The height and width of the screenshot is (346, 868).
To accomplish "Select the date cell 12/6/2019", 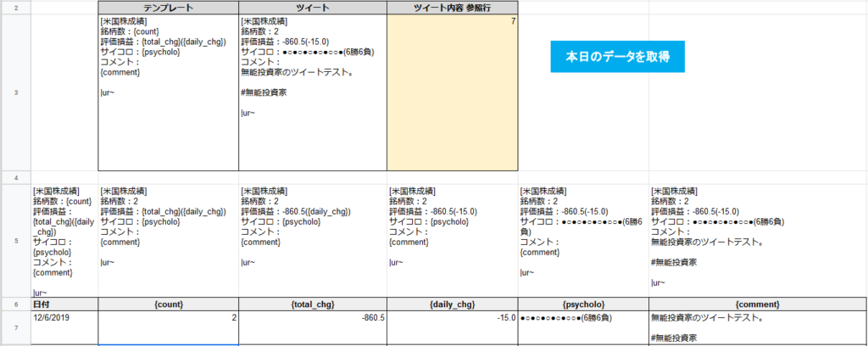I will point(64,327).
